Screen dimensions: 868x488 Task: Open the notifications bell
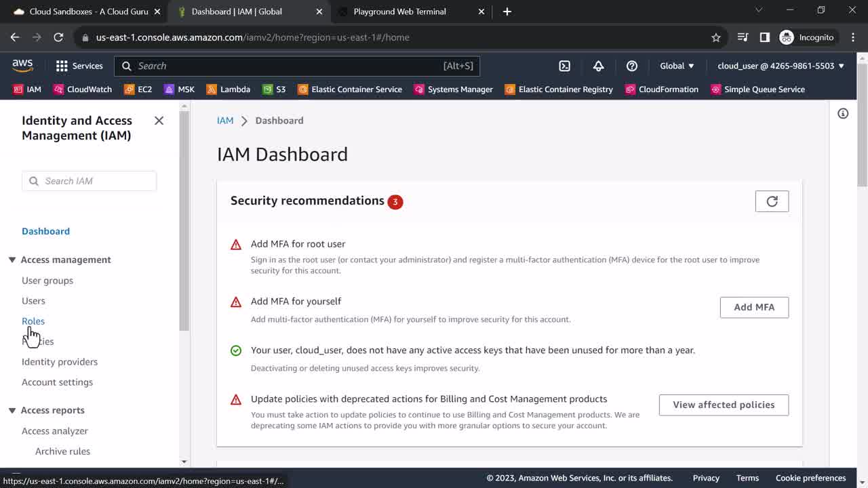598,66
